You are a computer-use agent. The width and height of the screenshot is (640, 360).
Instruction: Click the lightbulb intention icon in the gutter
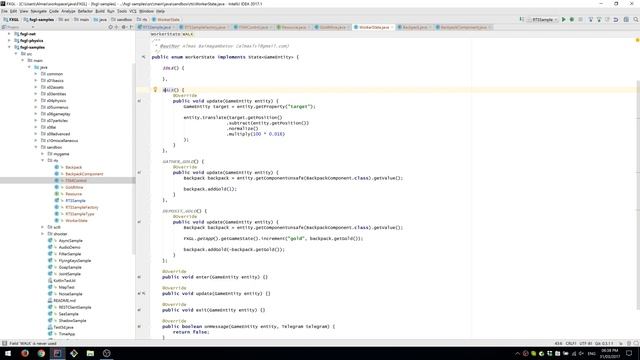pos(155,89)
